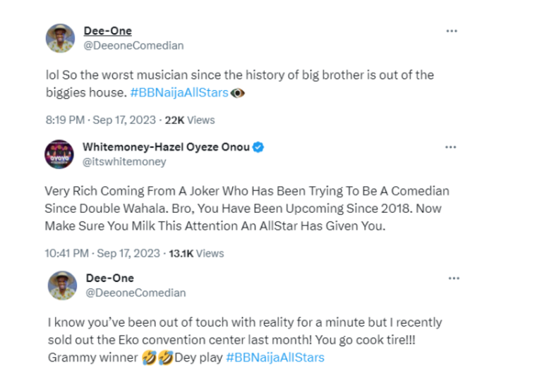This screenshot has width=542, height=392.
Task: Open Whitemoney's OVOVO profile picture
Action: click(59, 154)
